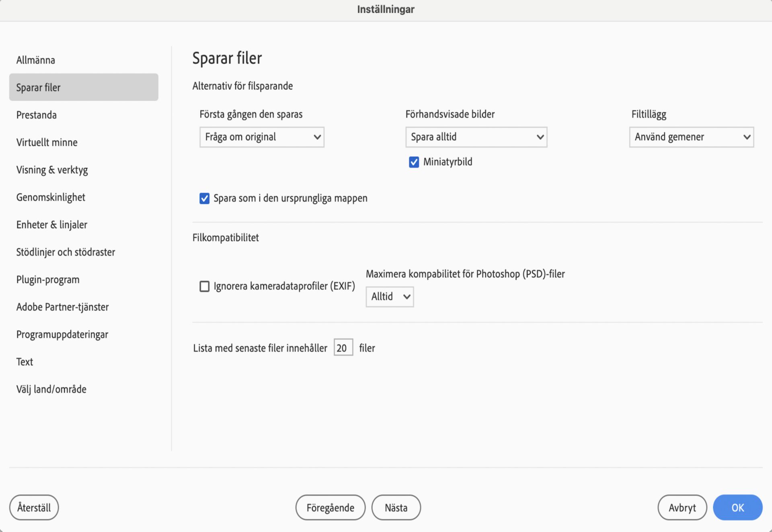772x532 pixels.
Task: Toggle Miniatyrbild checkbox on
Action: (414, 161)
